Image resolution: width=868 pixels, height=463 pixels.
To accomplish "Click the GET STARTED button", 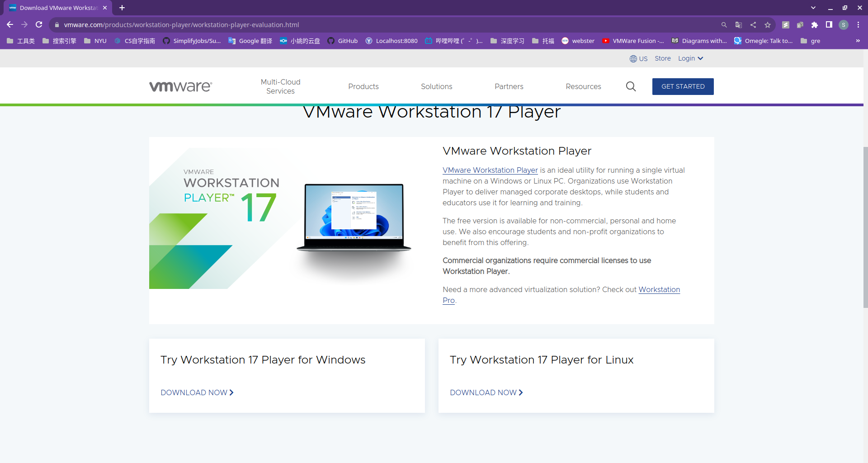I will (x=683, y=86).
